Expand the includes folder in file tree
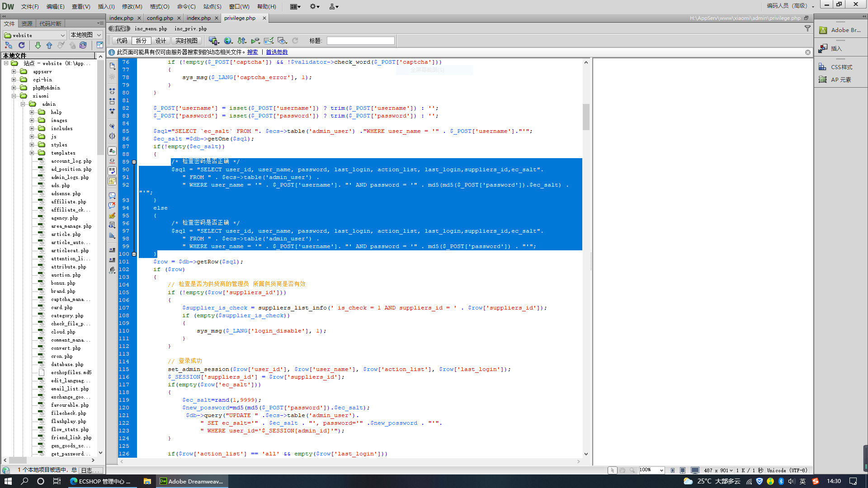Image resolution: width=868 pixels, height=488 pixels. pos(32,128)
